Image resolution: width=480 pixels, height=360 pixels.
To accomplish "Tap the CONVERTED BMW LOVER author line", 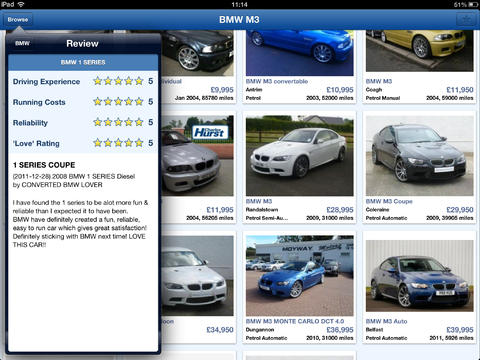I will (x=58, y=185).
